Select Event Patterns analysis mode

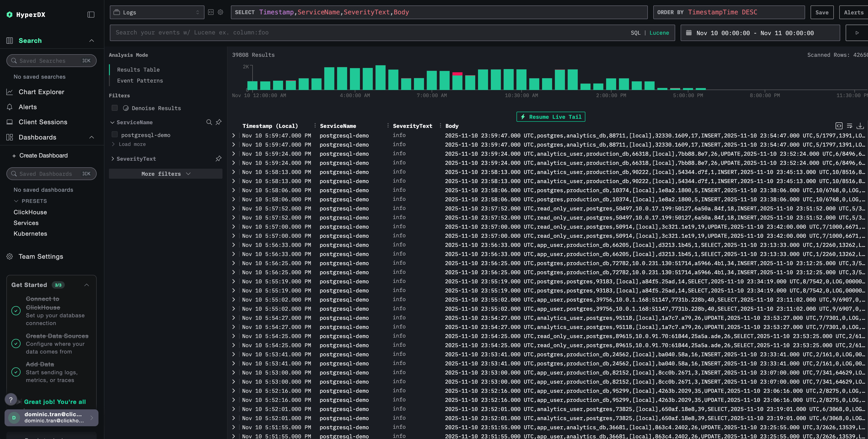(x=140, y=80)
